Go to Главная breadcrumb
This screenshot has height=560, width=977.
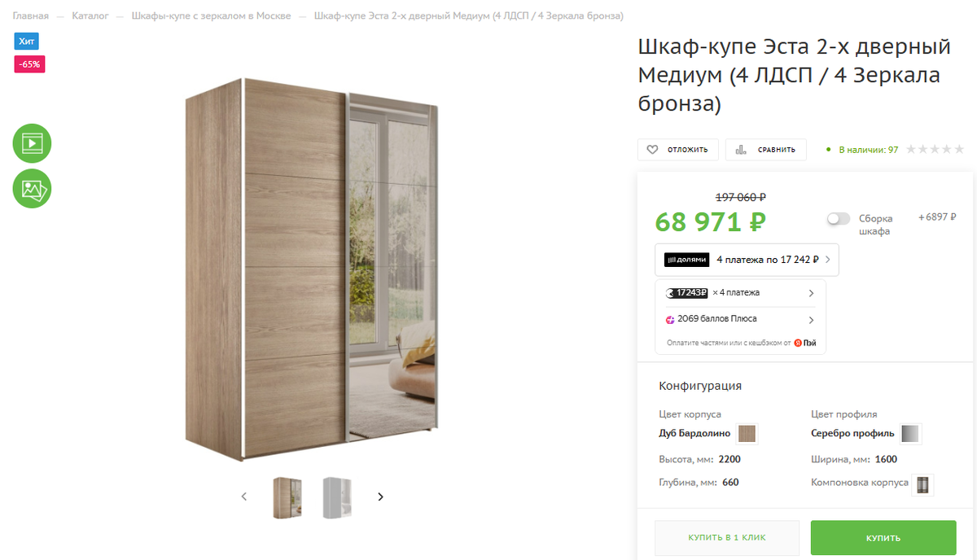click(x=31, y=16)
